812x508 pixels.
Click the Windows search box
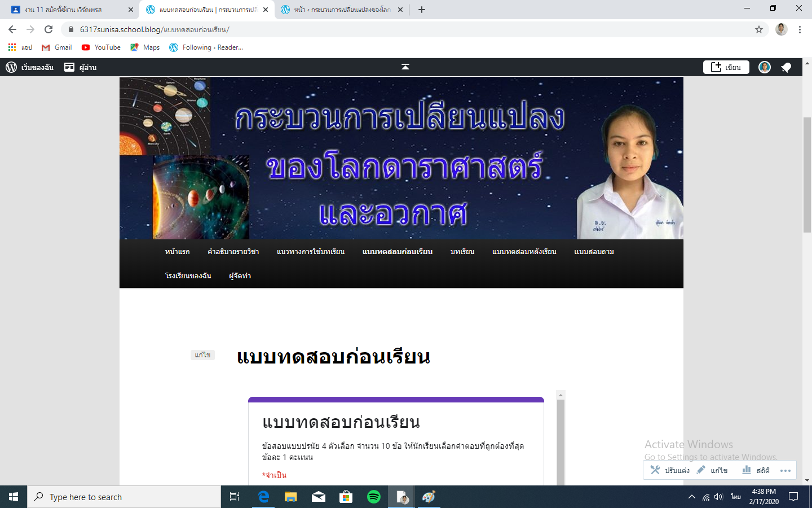pos(124,497)
